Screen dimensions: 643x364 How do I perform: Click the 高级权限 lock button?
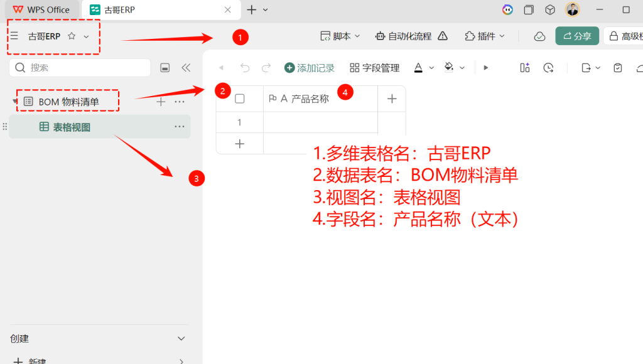tap(624, 36)
